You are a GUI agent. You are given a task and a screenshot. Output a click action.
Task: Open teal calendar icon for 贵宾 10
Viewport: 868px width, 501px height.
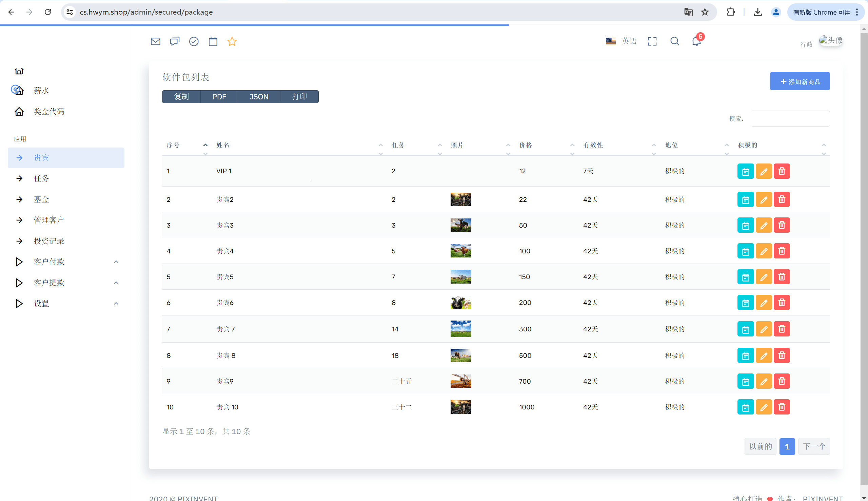745,407
